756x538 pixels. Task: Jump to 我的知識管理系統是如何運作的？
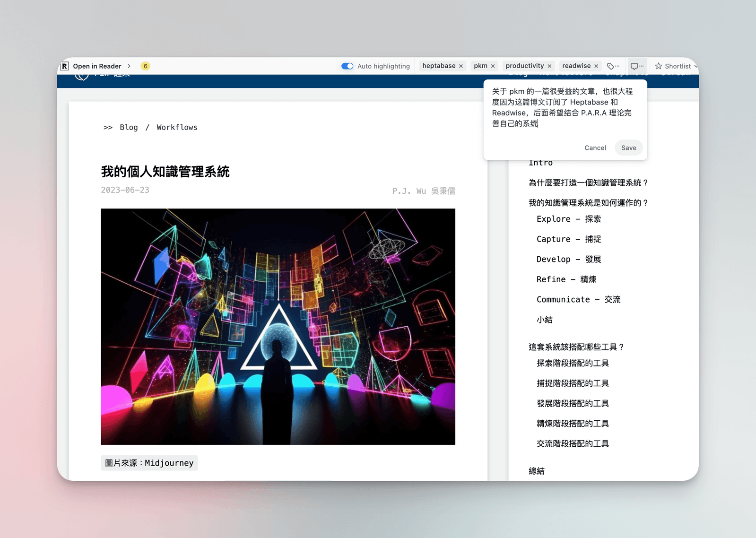click(x=589, y=203)
